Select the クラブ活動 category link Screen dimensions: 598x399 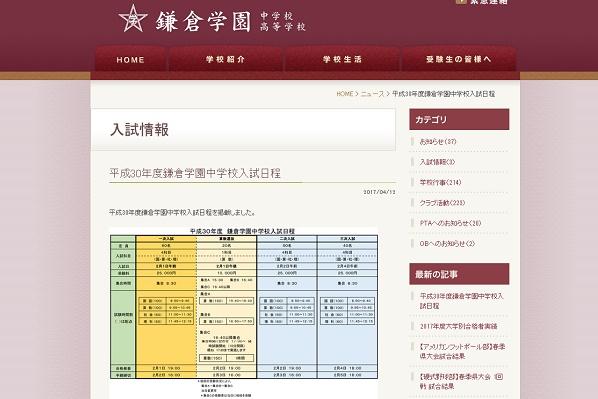(442, 203)
